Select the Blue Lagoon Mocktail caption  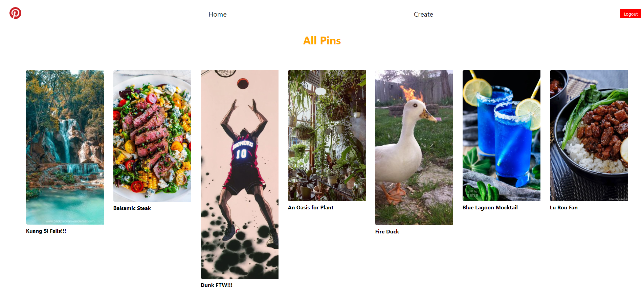point(490,208)
